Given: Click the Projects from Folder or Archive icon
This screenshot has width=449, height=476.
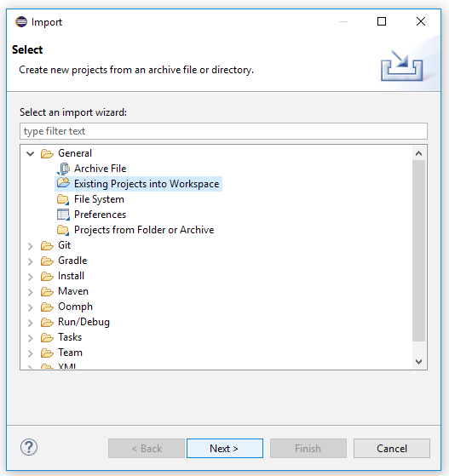Looking at the screenshot, I should pyautogui.click(x=63, y=230).
